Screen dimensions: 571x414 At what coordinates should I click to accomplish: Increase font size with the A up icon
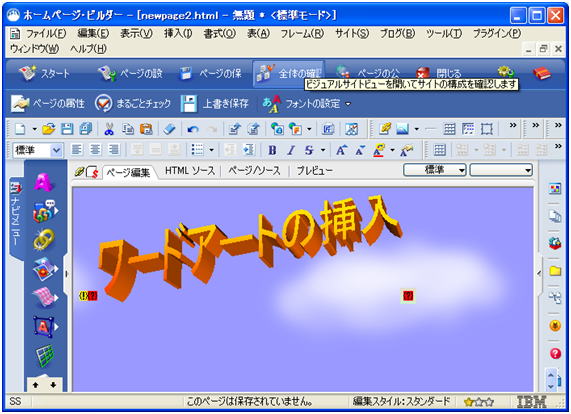341,150
